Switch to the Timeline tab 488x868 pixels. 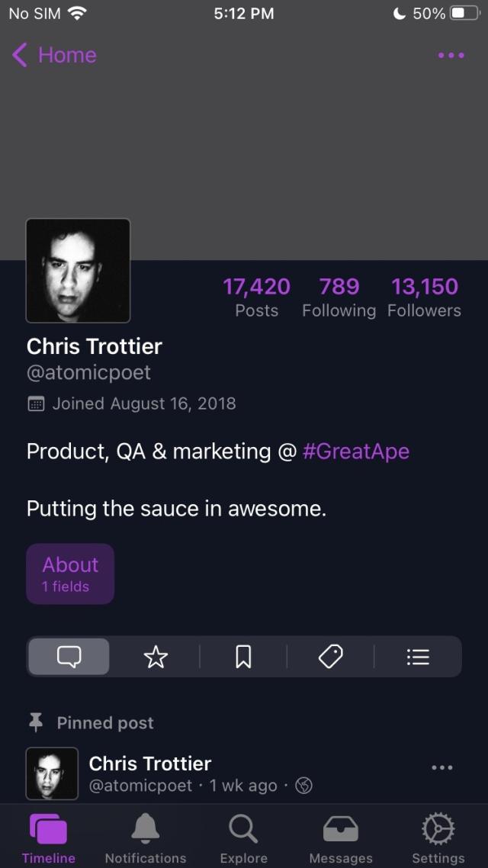pyautogui.click(x=48, y=828)
